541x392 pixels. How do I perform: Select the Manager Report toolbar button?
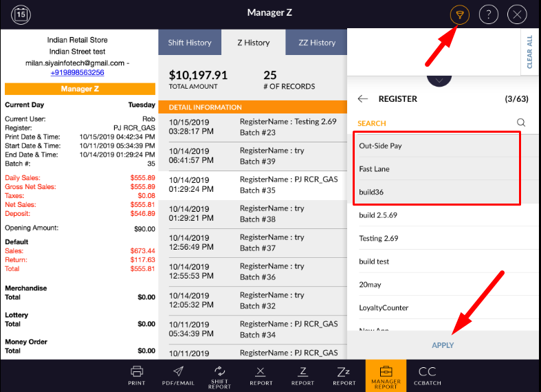click(386, 375)
